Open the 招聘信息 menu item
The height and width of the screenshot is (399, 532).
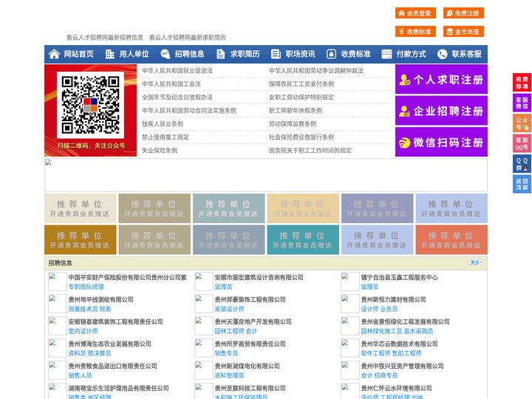tap(189, 54)
